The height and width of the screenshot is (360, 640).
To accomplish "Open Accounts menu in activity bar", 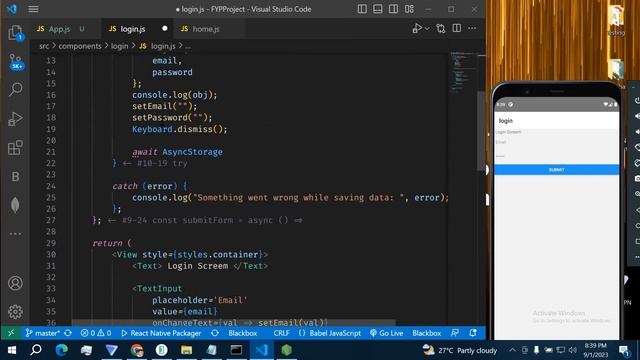I will point(16,283).
